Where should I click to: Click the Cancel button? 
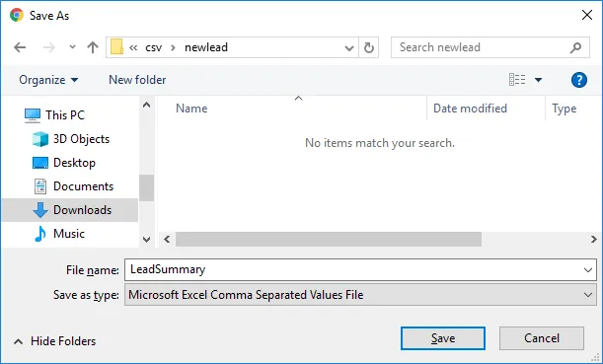(542, 338)
